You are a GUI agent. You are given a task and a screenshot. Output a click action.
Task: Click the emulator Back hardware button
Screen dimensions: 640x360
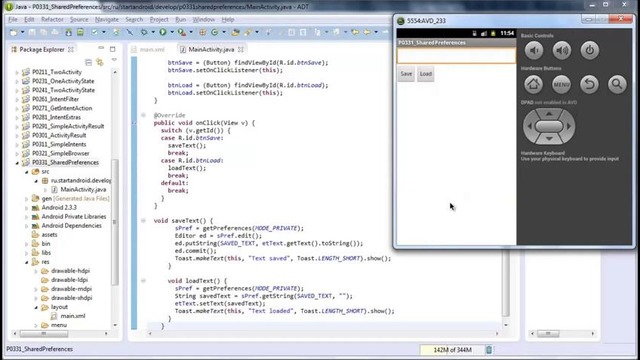(x=589, y=84)
